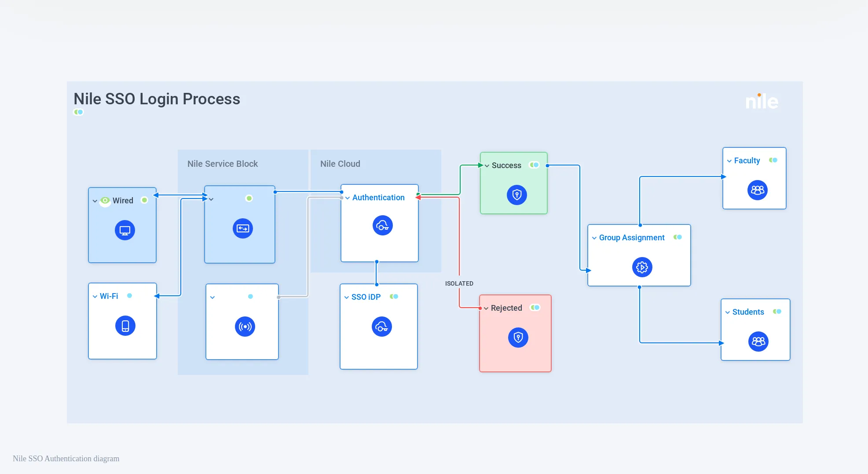Click the SSO iDP cloud key icon
868x474 pixels.
[382, 327]
